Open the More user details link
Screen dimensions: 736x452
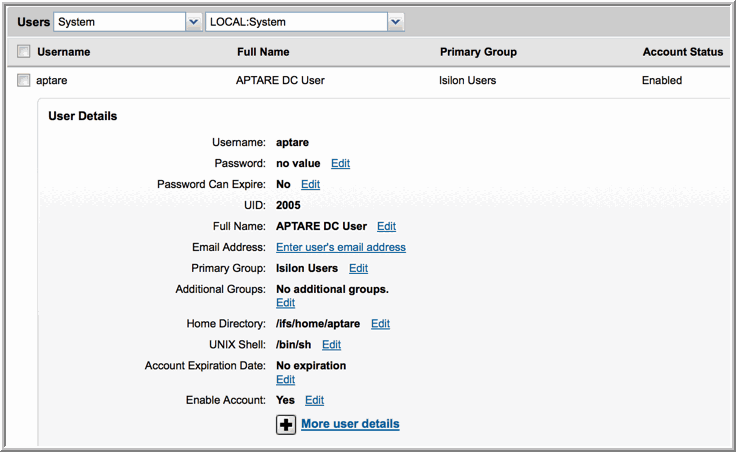point(350,424)
